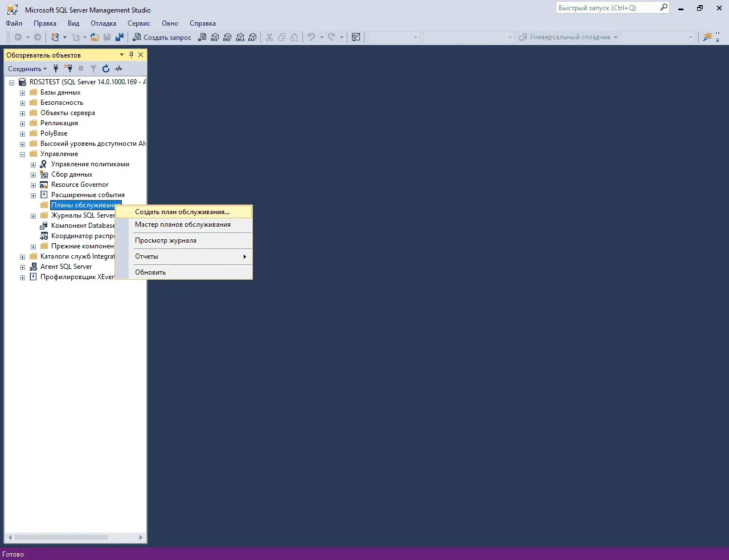Screen dimensions: 729x560
Task: Click the Object Explorer horizontal scrollbar
Action: click(x=61, y=537)
